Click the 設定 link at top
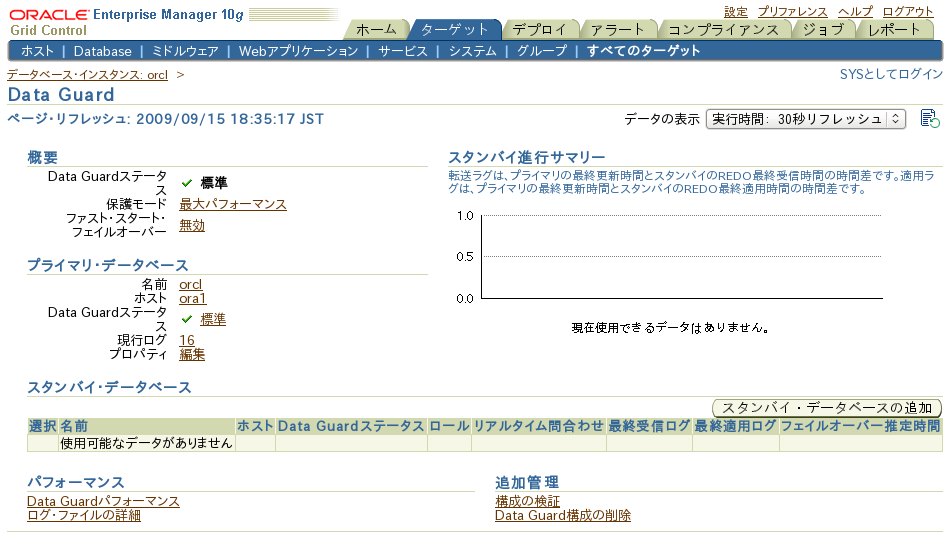The height and width of the screenshot is (540, 951). click(x=736, y=12)
